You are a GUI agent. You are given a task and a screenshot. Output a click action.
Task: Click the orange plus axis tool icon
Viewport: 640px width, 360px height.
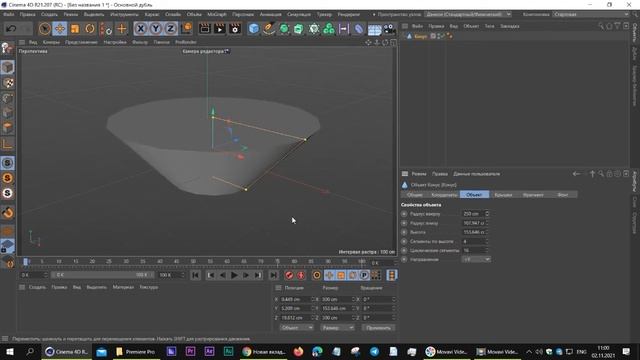(x=122, y=29)
